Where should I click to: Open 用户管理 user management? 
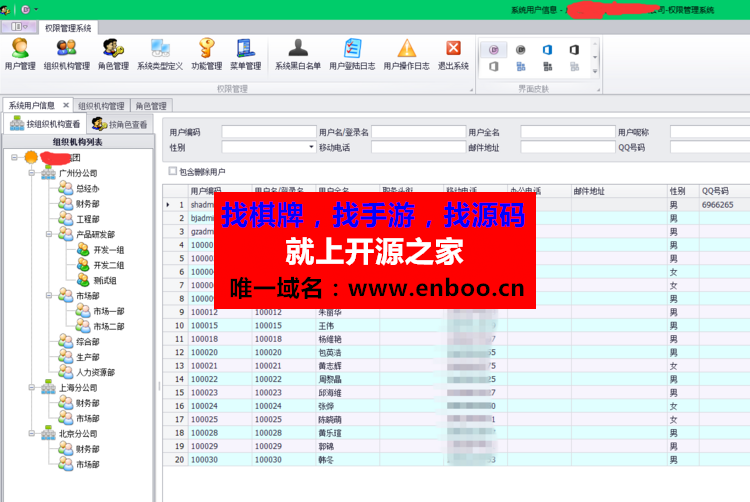click(x=20, y=54)
